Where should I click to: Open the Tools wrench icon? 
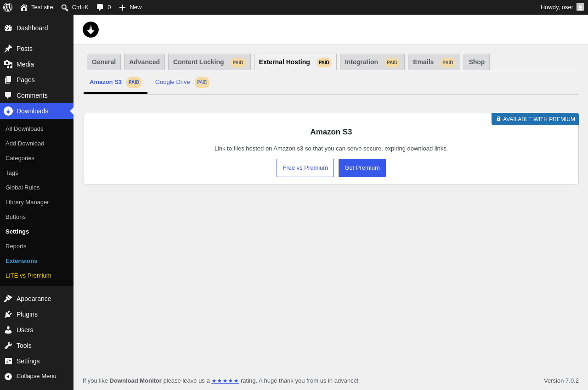pyautogui.click(x=8, y=345)
